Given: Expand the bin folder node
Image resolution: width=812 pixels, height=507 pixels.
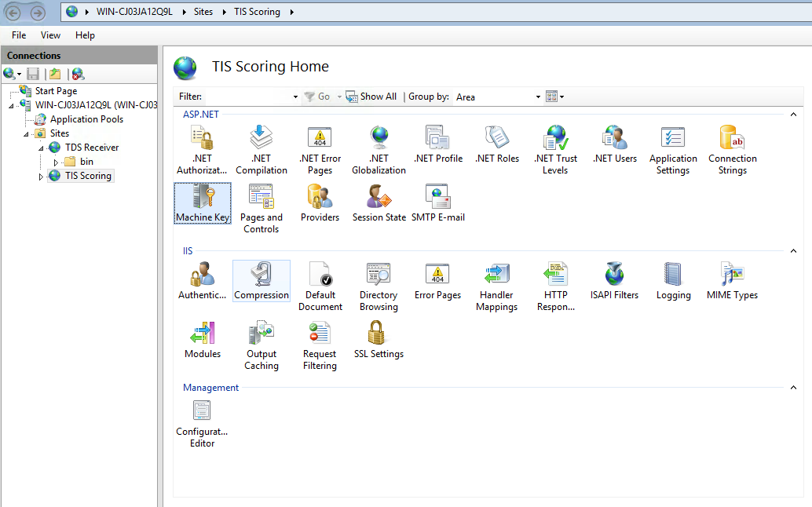Looking at the screenshot, I should click(x=56, y=162).
